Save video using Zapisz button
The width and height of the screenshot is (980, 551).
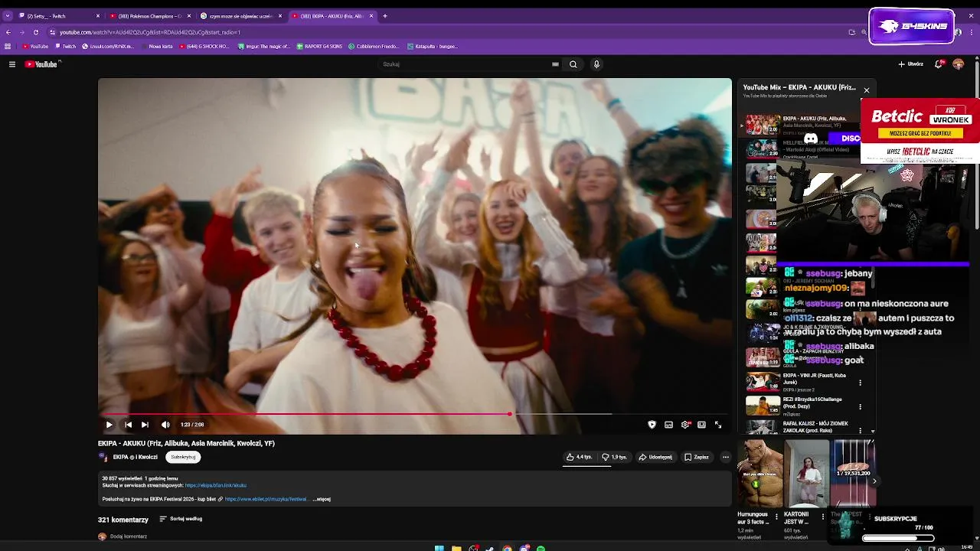click(x=697, y=457)
